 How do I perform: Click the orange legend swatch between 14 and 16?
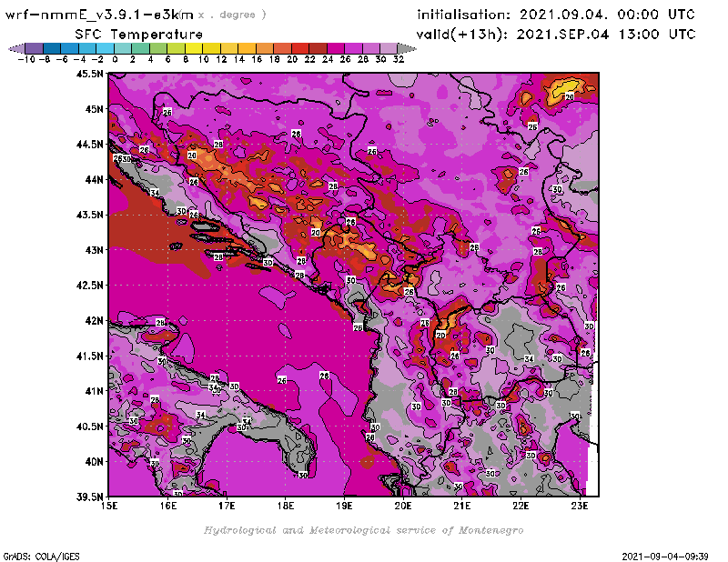(247, 48)
